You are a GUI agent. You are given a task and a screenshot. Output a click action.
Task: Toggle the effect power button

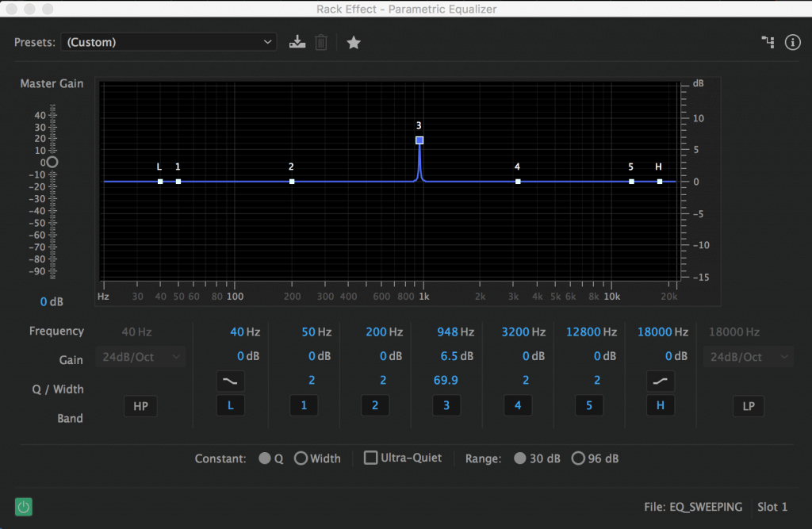(x=23, y=506)
